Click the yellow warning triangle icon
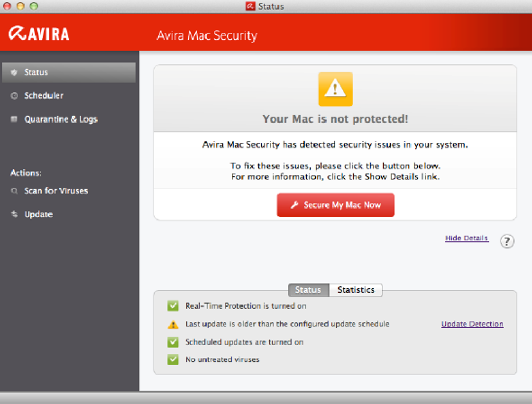 pos(335,89)
